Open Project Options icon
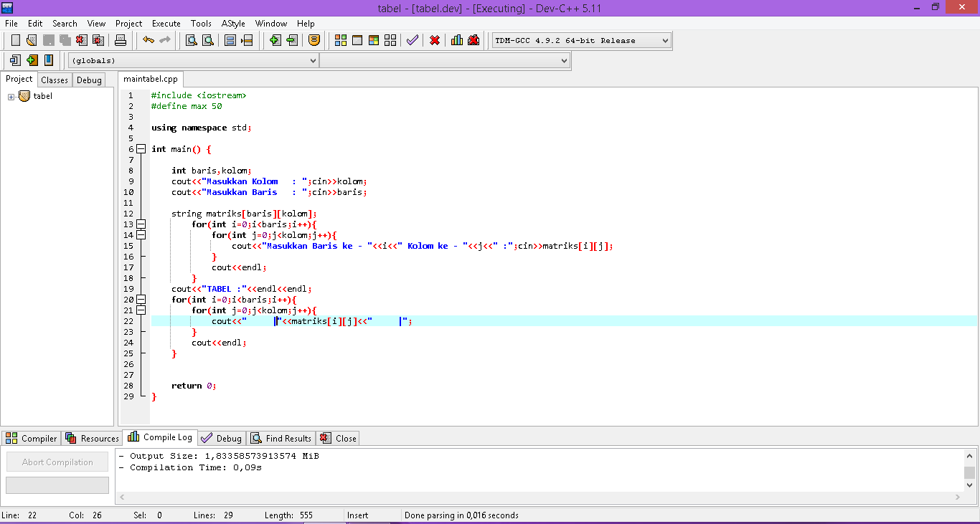The image size is (980, 524). pyautogui.click(x=314, y=40)
